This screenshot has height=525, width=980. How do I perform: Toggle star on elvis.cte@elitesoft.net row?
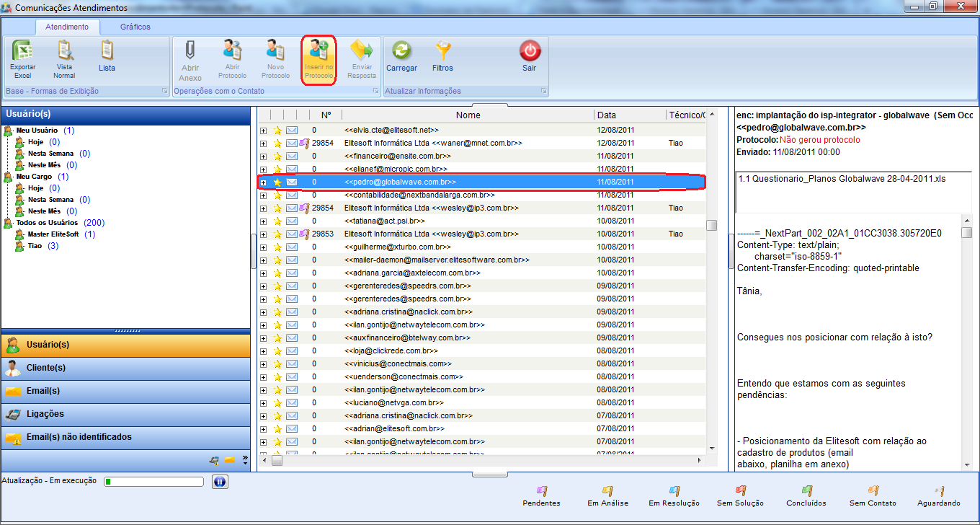point(277,131)
